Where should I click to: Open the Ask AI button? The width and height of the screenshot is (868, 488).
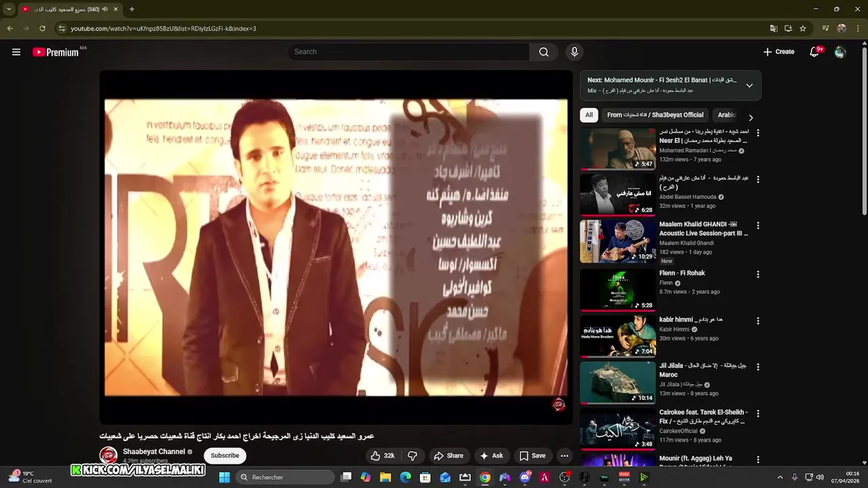click(x=491, y=455)
